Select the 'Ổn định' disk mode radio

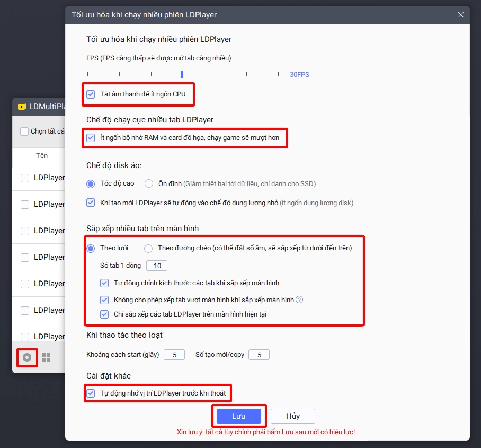click(149, 184)
